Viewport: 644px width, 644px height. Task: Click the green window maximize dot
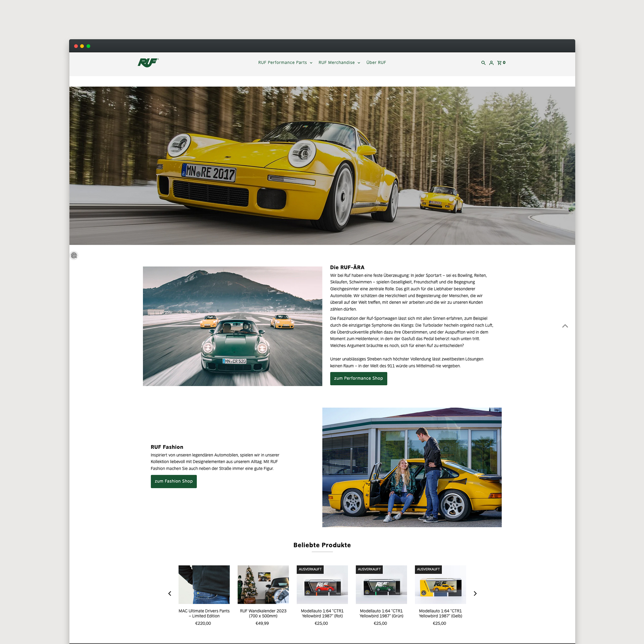click(x=89, y=46)
